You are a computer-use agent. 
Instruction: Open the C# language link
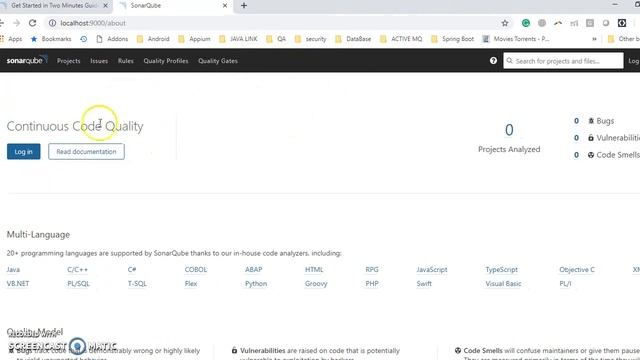point(132,270)
